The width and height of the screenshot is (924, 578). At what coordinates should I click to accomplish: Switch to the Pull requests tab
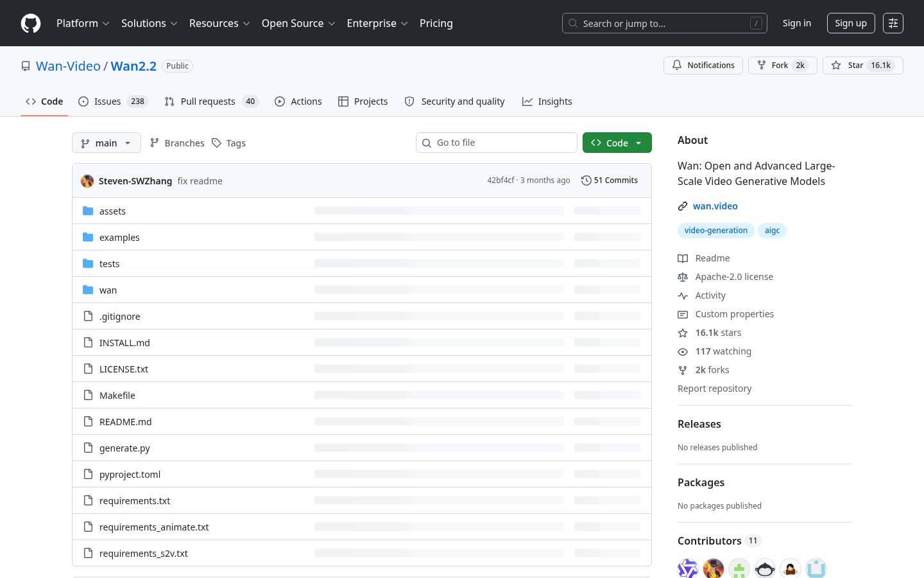211,101
